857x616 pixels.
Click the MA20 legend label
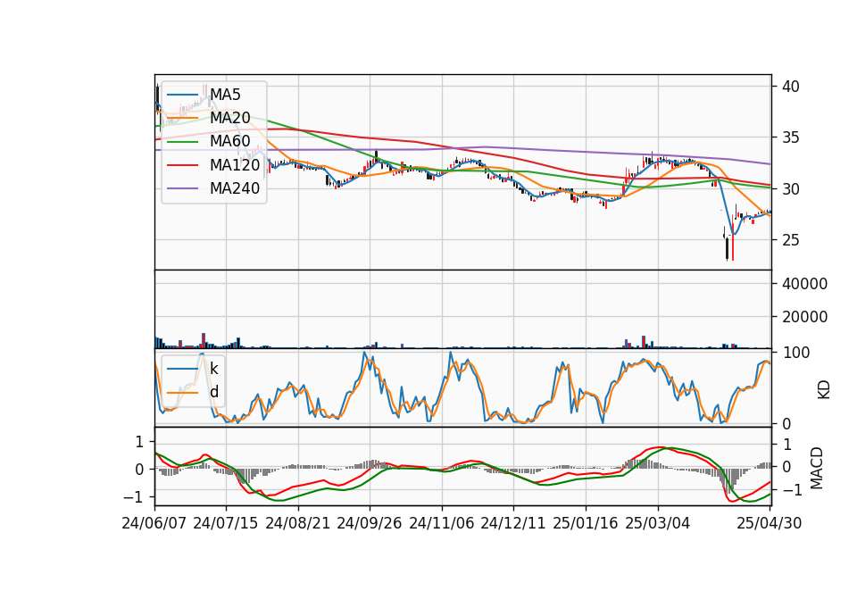pyautogui.click(x=230, y=118)
